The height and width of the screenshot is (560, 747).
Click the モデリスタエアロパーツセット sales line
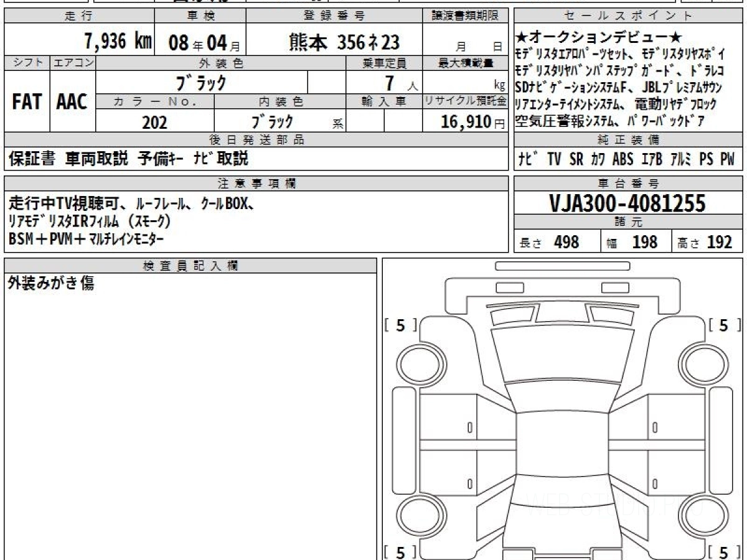tap(621, 53)
